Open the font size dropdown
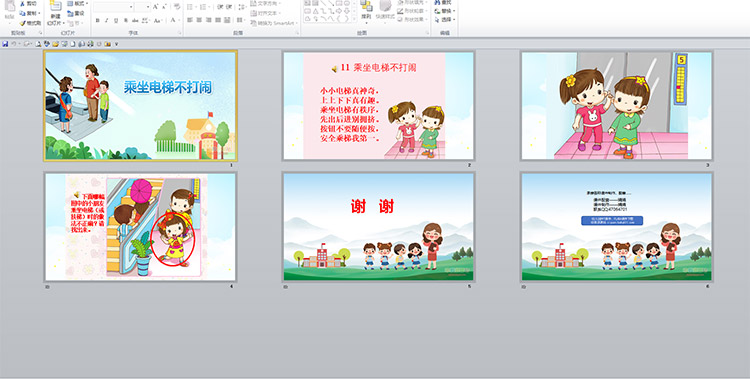 (x=149, y=7)
